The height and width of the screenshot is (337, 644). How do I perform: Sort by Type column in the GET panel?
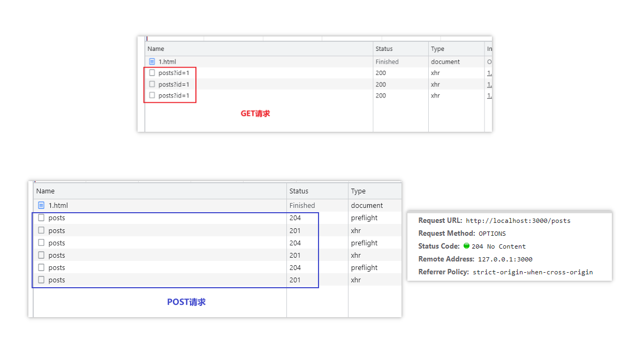[x=456, y=49]
